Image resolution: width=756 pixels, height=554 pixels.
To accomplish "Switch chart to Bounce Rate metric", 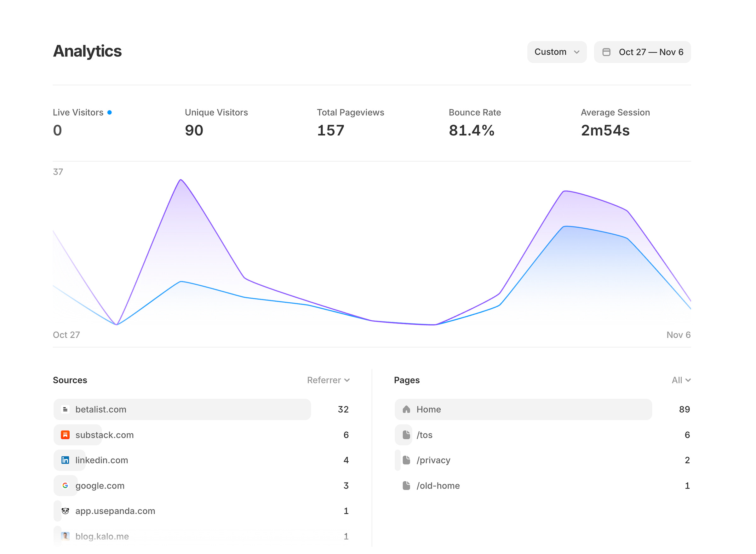I will [474, 123].
